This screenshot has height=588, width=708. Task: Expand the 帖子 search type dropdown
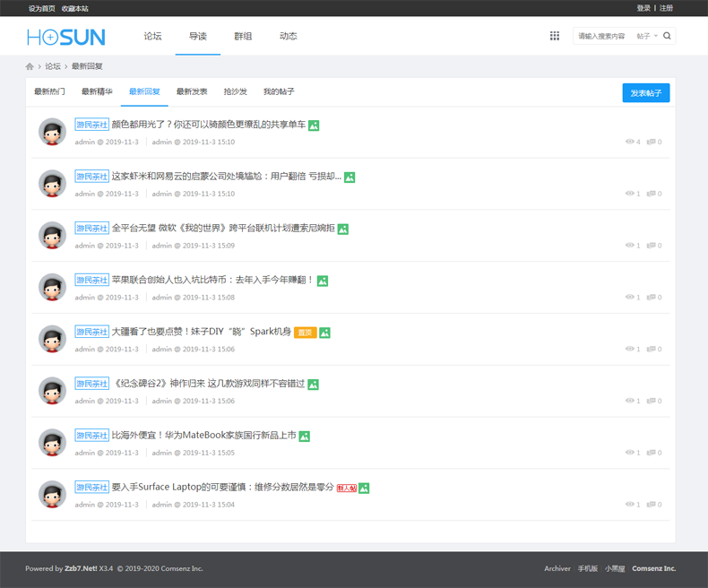click(647, 37)
